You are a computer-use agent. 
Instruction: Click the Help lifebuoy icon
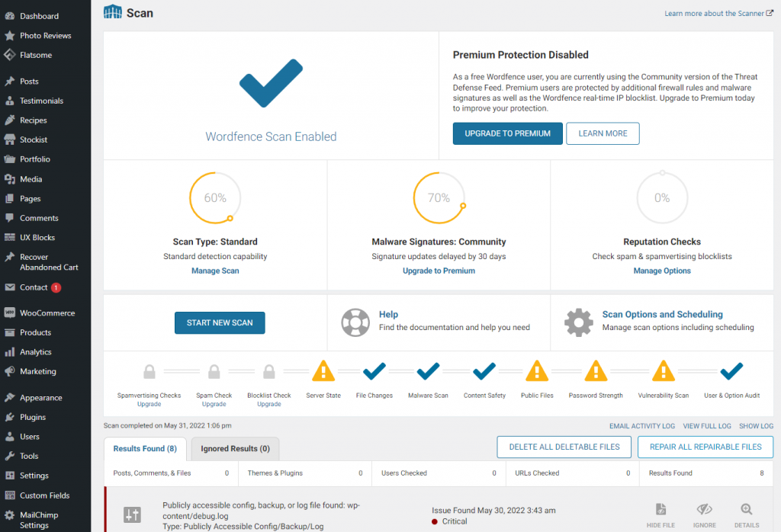pos(355,322)
